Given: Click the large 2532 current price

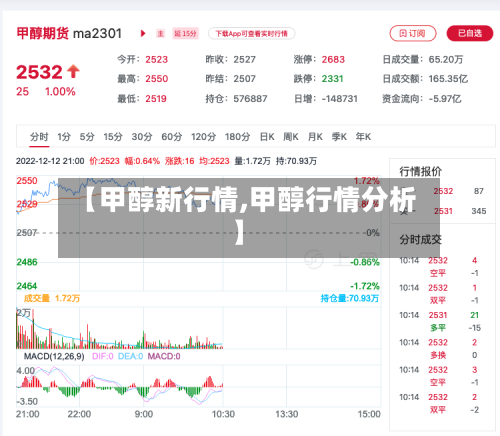Looking at the screenshot, I should 39,72.
